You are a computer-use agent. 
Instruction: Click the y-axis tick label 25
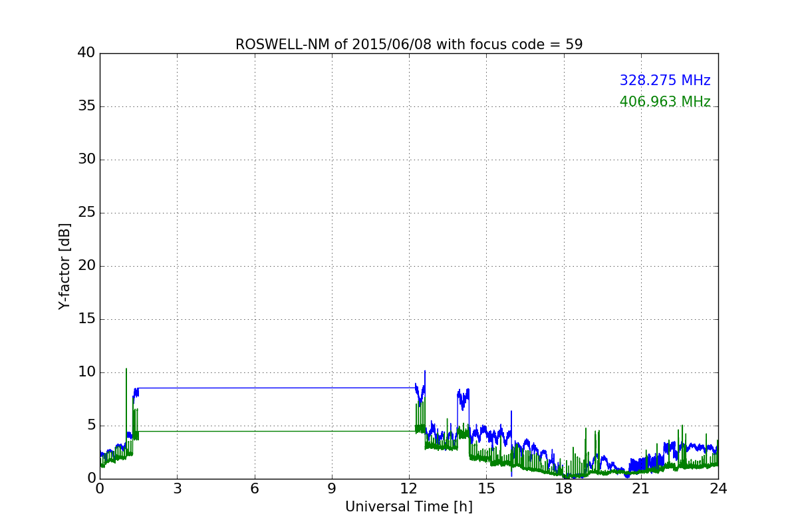coord(86,213)
